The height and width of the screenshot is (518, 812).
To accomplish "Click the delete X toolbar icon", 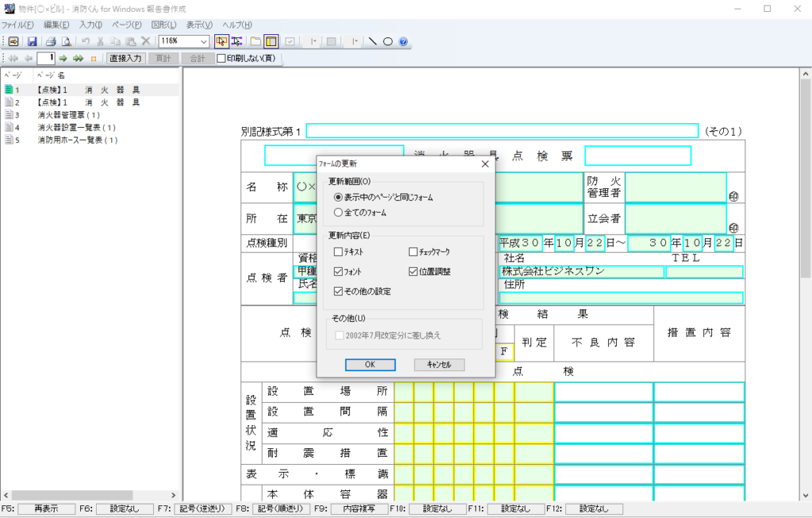I will point(146,41).
